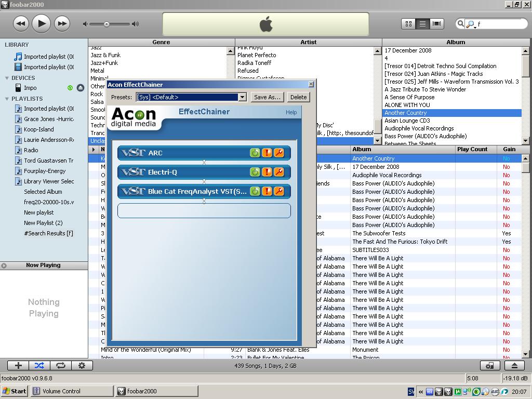Expand hidden tray icons chevron

pos(421,392)
